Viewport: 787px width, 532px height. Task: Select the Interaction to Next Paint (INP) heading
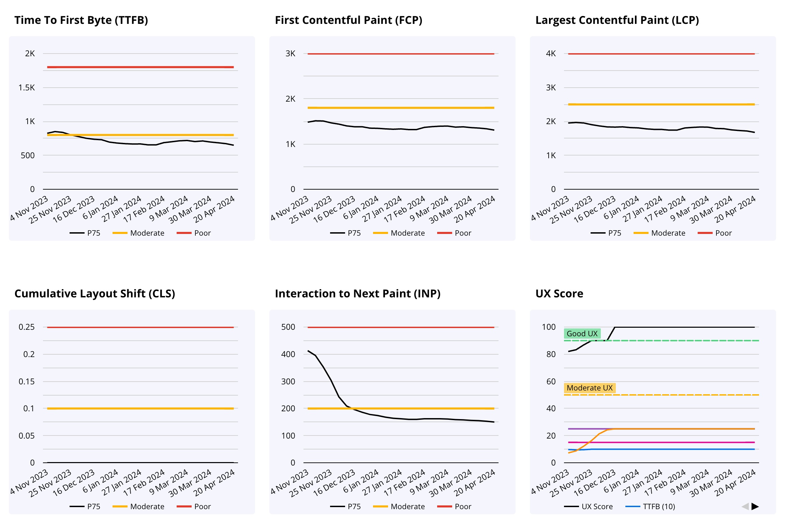tap(358, 294)
